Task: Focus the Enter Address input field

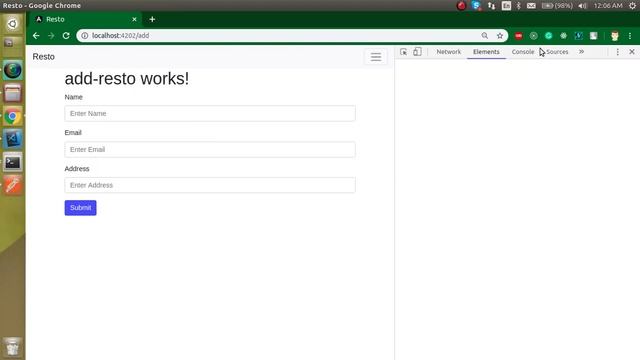Action: pyautogui.click(x=210, y=185)
